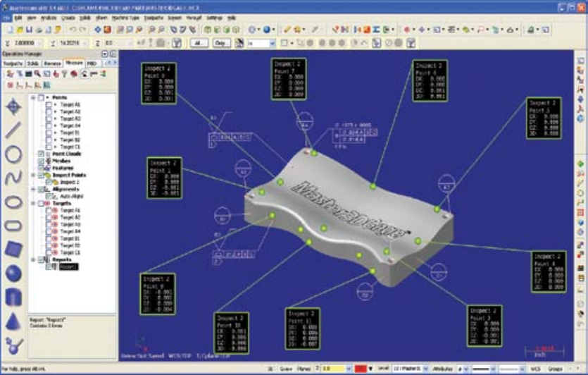Switch to the Toolpaths tab
Image resolution: width=588 pixels, height=375 pixels.
click(13, 63)
